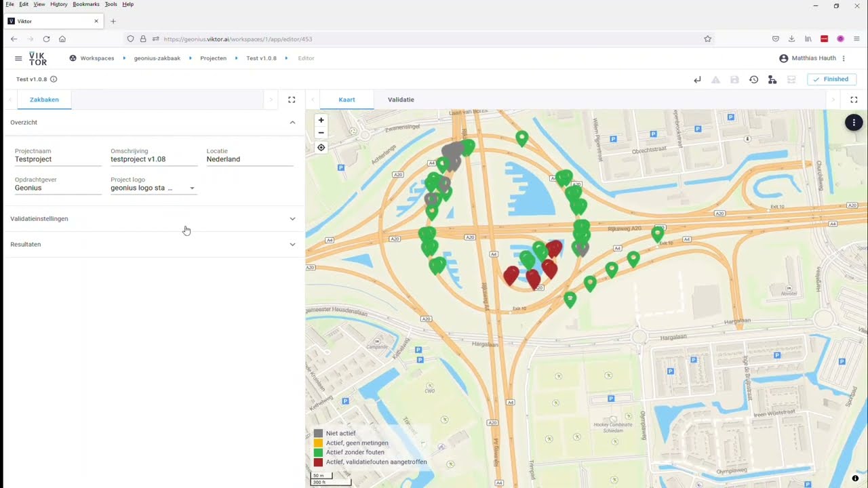The image size is (868, 488).
Task: Close the Viktor browser tab
Action: [x=96, y=21]
